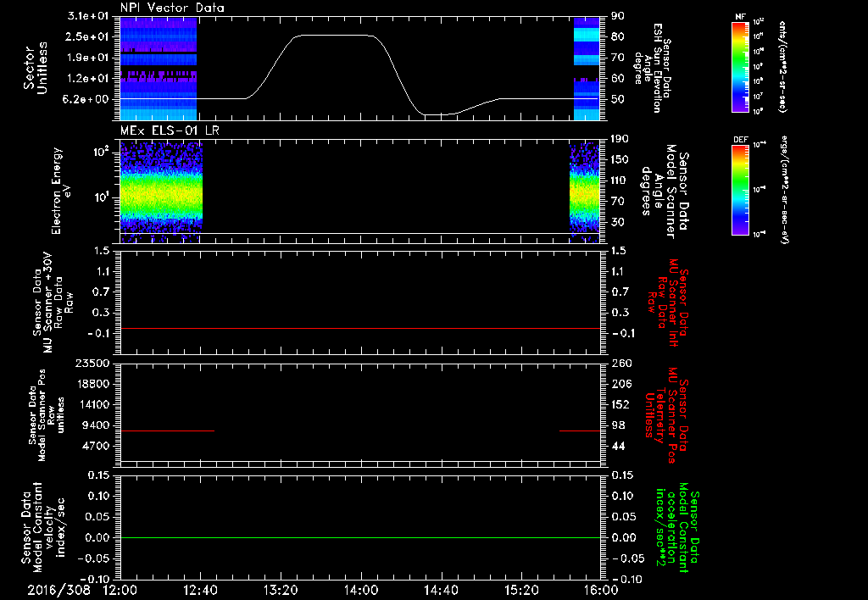
Task: Click the '13:20' time axis label
Action: [281, 590]
